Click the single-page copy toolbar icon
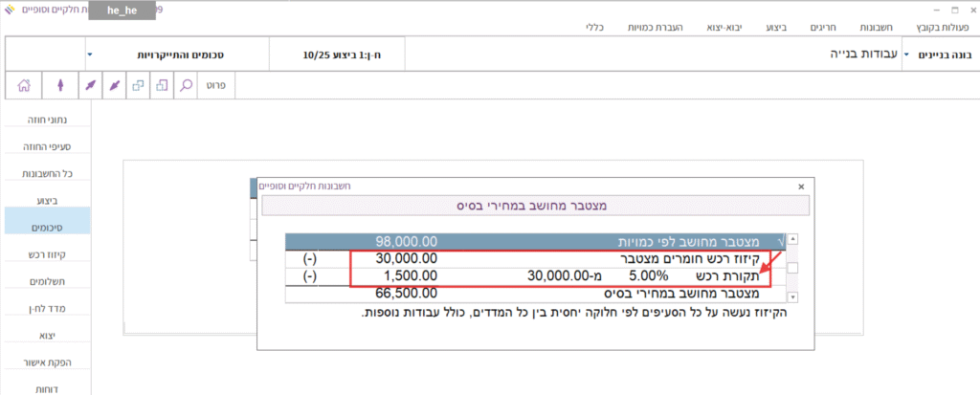Screen dimensions: 980x395 [161, 85]
